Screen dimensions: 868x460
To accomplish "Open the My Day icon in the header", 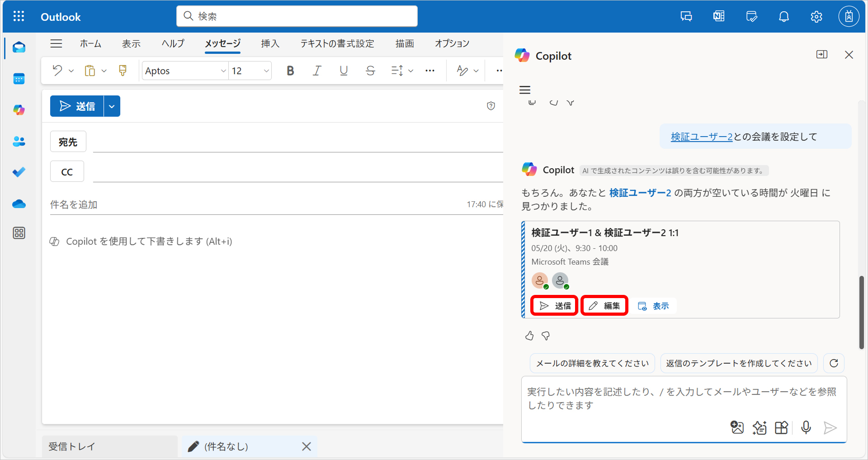I will pyautogui.click(x=751, y=17).
